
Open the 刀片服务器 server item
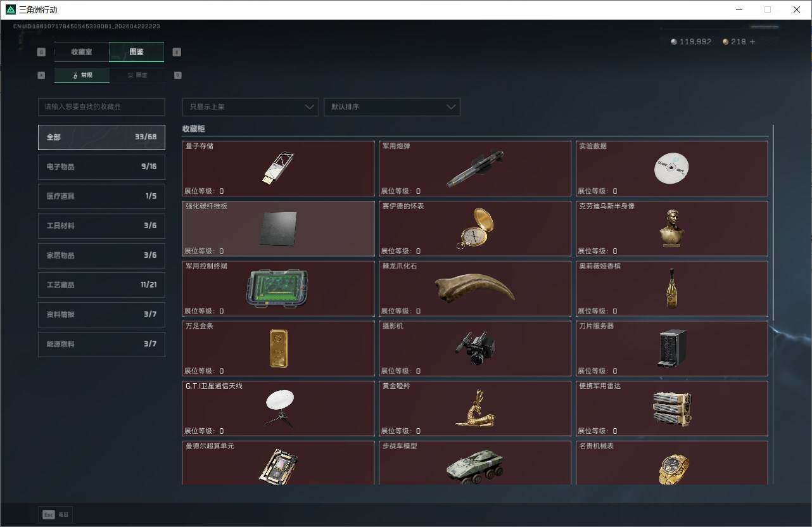[x=672, y=348]
